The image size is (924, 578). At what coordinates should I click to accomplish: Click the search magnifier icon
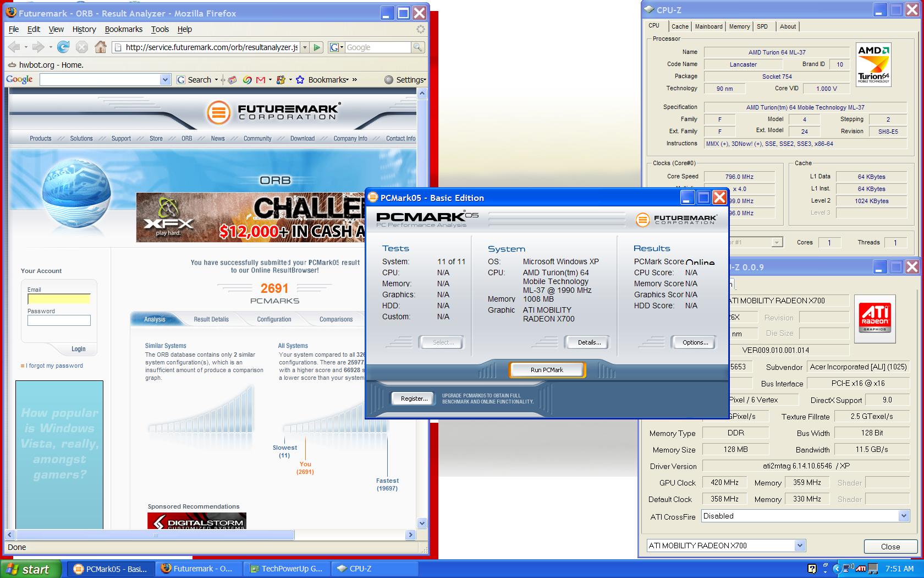coord(418,47)
